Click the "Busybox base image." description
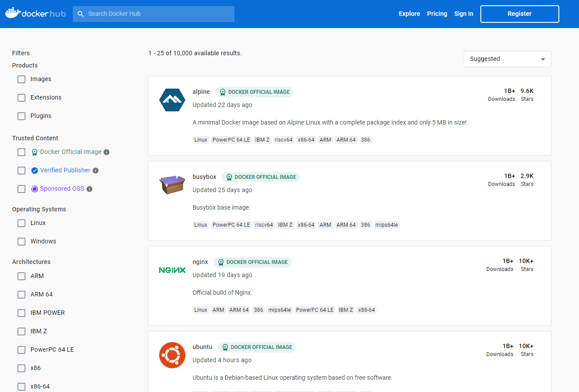 coord(221,207)
